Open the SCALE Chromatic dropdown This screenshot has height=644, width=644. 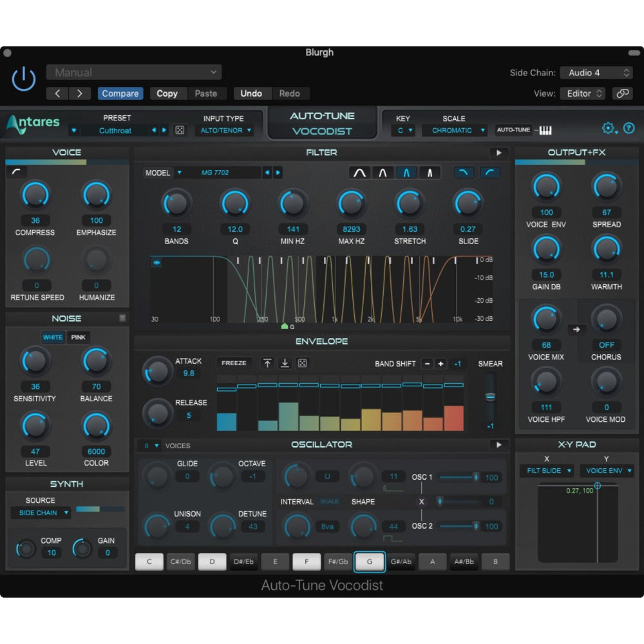pos(455,130)
